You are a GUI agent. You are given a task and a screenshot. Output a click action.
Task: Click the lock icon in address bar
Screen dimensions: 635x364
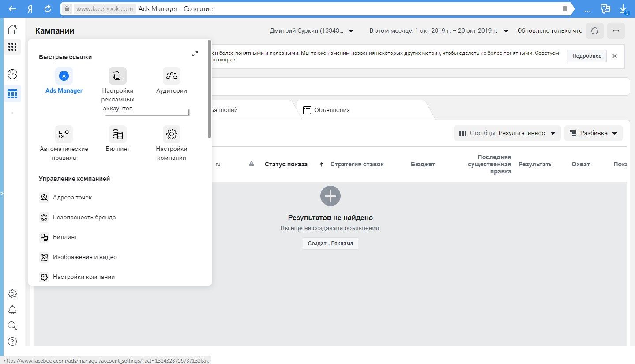pyautogui.click(x=67, y=9)
